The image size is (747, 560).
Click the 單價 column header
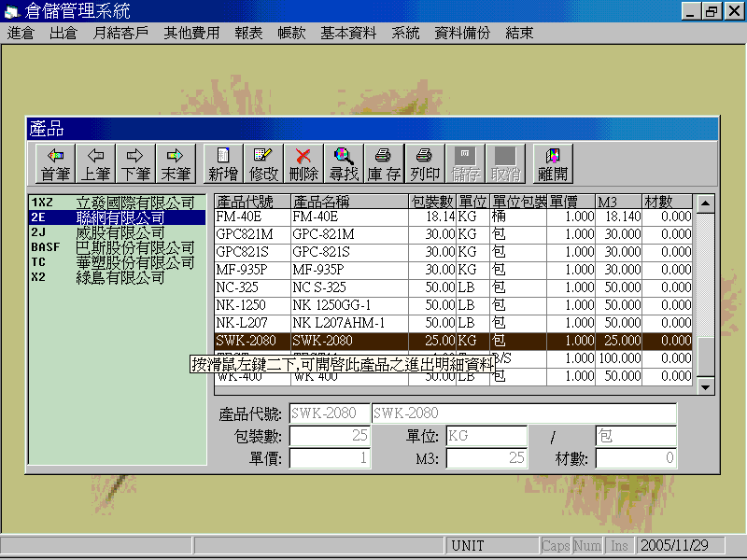tap(571, 202)
